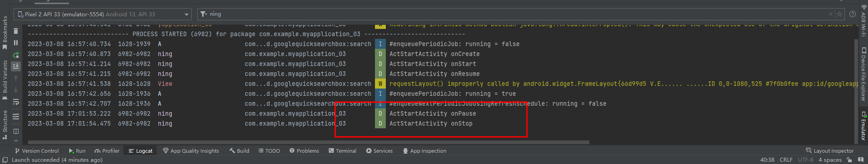This screenshot has width=868, height=164.
Task: Pause logcat output
Action: point(16,43)
